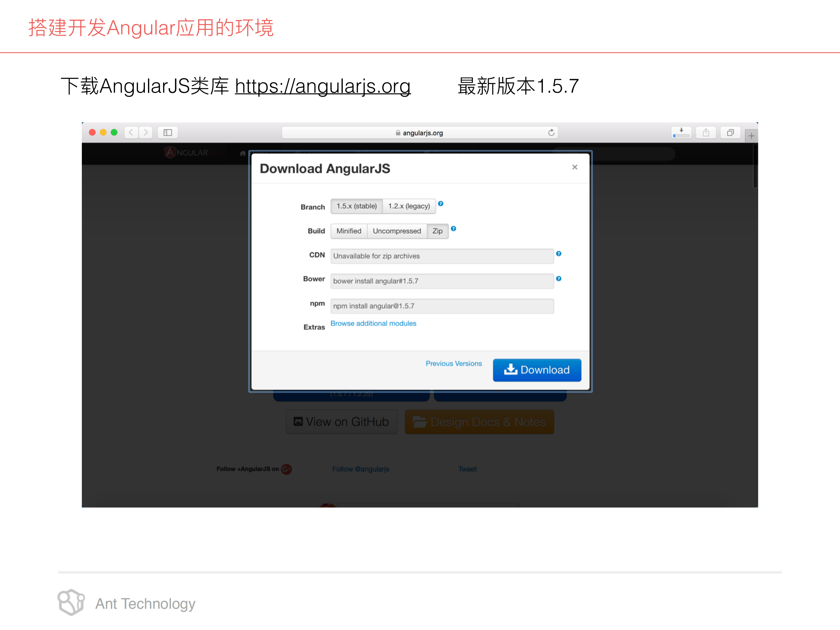Image resolution: width=840 pixels, height=630 pixels.
Task: Click the Download button icon in dialog
Action: [x=511, y=370]
